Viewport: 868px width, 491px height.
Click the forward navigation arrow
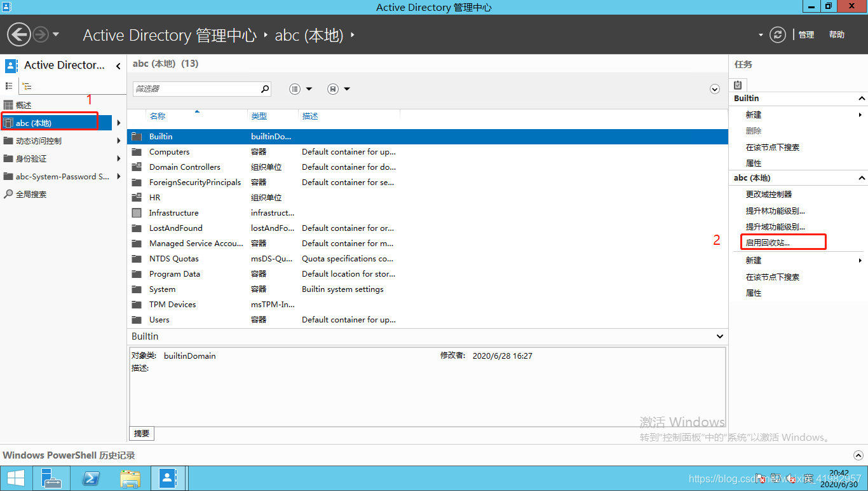(x=41, y=34)
